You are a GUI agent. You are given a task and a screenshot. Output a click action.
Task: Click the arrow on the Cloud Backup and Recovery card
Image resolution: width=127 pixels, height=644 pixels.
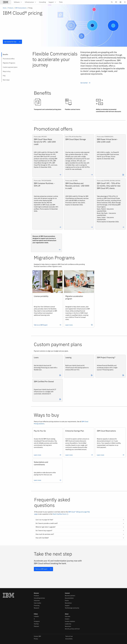pyautogui.click(x=92, y=227)
